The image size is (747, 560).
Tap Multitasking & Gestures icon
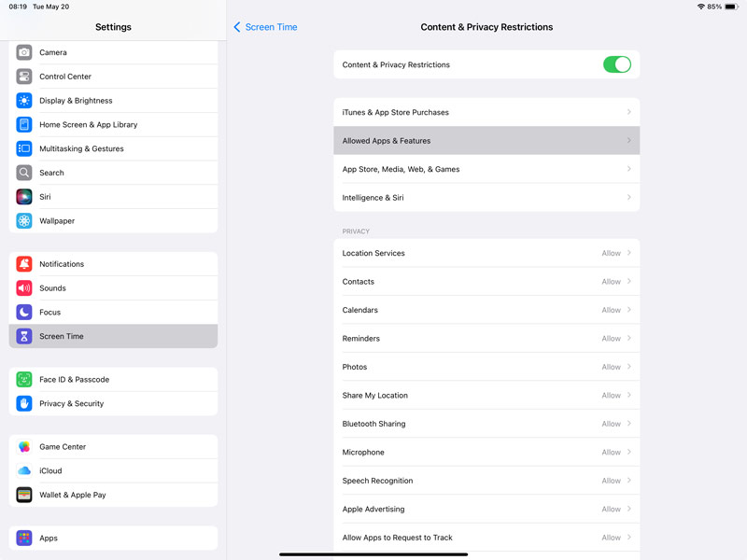24,148
